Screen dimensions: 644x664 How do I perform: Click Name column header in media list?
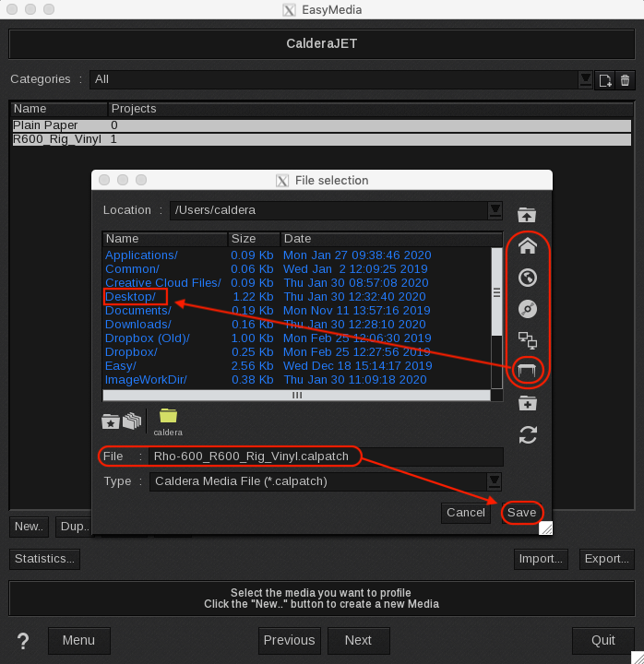59,109
